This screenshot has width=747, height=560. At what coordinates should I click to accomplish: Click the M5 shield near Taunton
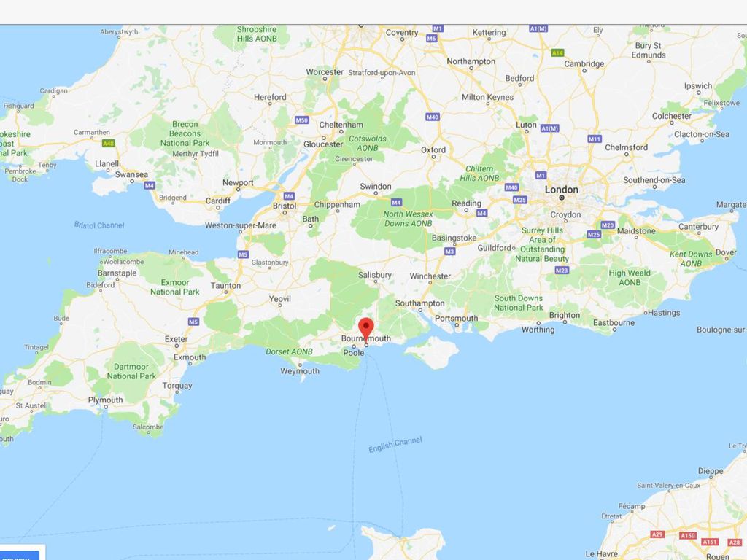coord(244,254)
